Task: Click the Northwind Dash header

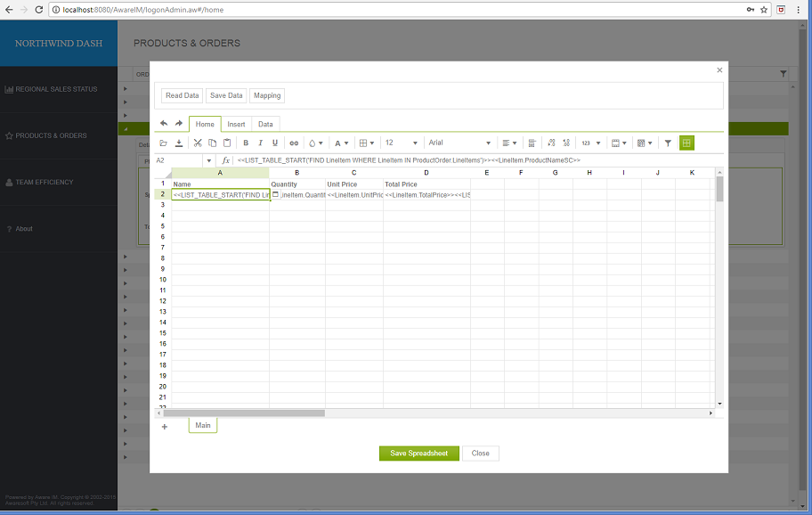Action: [x=59, y=44]
